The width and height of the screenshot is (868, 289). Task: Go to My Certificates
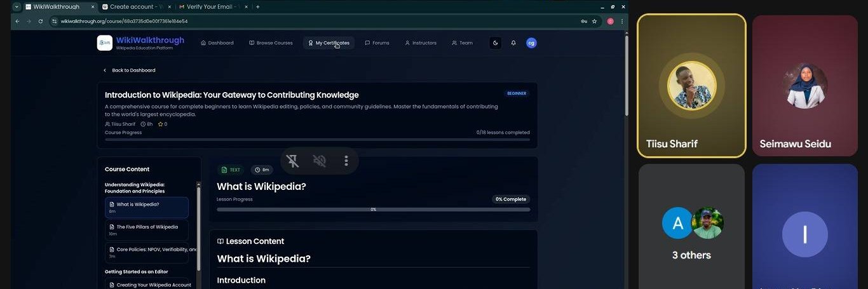coord(329,43)
